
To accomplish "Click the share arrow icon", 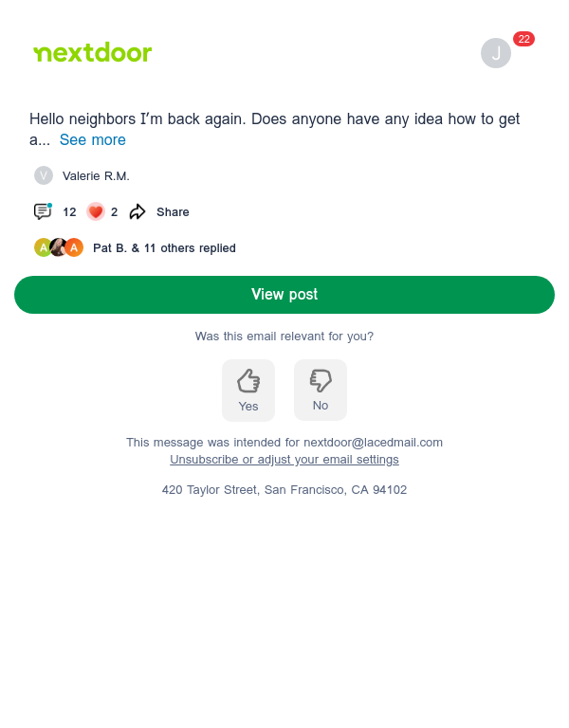I will tap(138, 211).
